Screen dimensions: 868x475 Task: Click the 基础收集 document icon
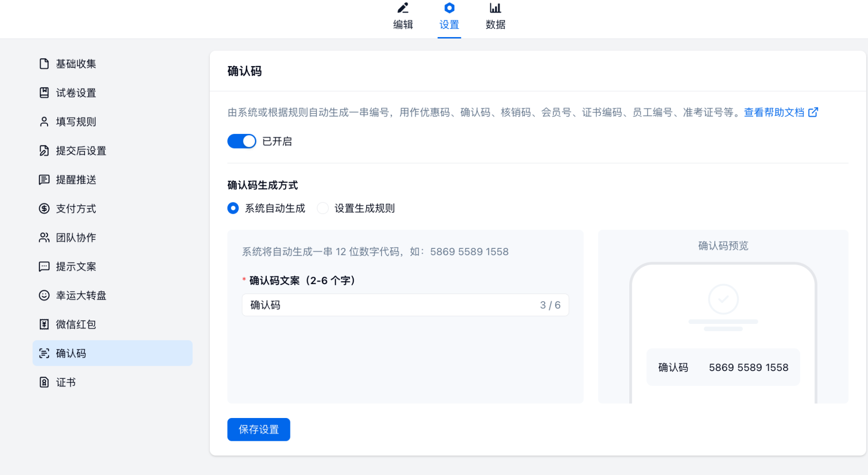point(44,64)
